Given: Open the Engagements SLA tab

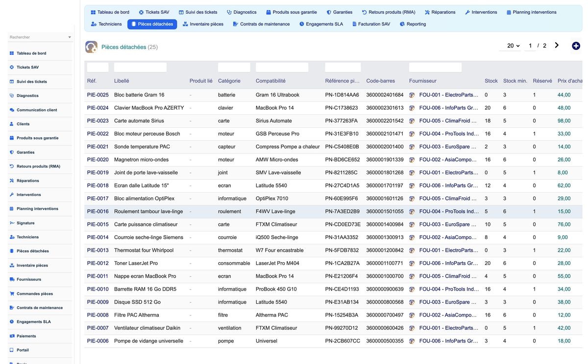Looking at the screenshot, I should [x=321, y=24].
